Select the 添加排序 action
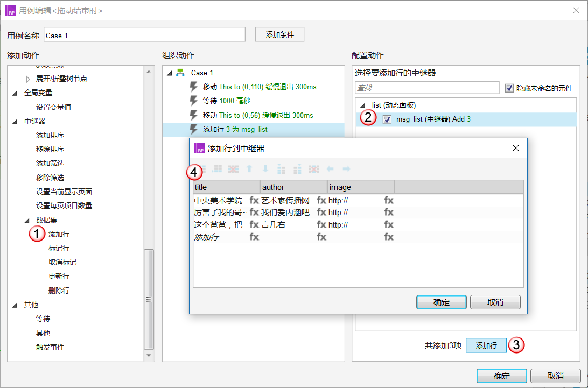Image resolution: width=588 pixels, height=388 pixels. tap(50, 135)
